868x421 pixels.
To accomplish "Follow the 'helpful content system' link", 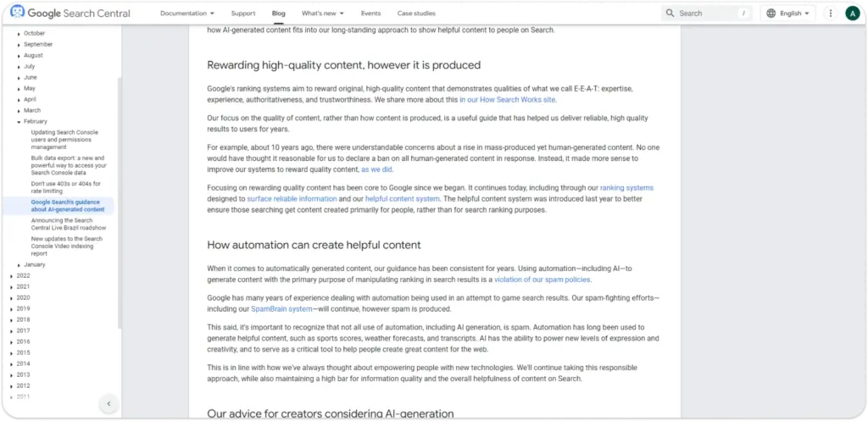I will coord(403,198).
